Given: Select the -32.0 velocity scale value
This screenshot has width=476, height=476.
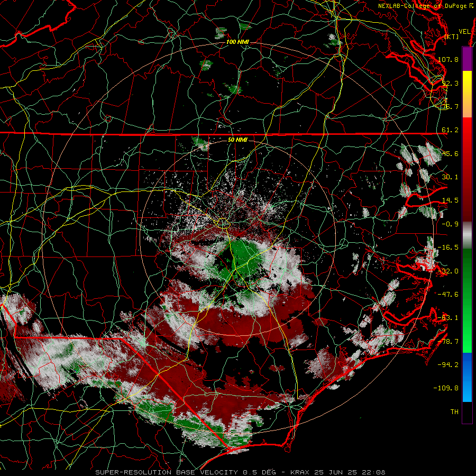Looking at the screenshot, I should click(448, 271).
